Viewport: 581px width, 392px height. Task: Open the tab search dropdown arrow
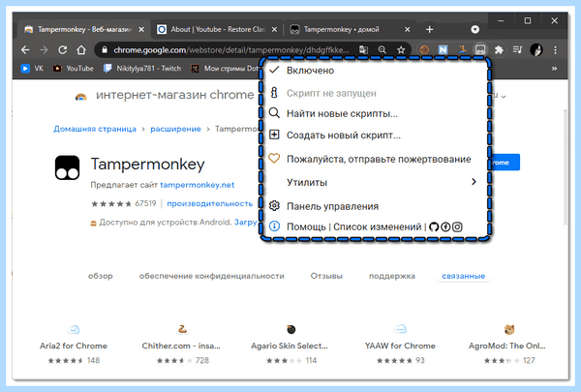click(x=475, y=29)
